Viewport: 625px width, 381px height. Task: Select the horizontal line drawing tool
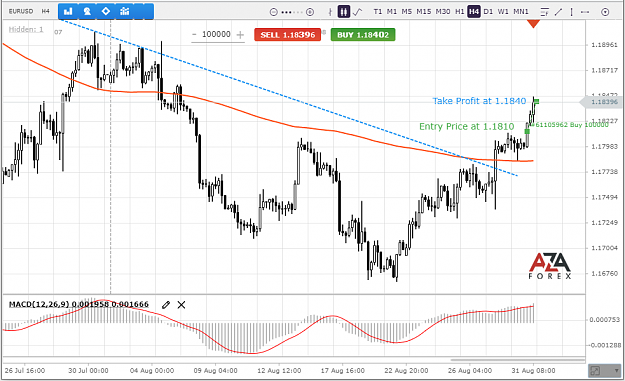tap(585, 12)
